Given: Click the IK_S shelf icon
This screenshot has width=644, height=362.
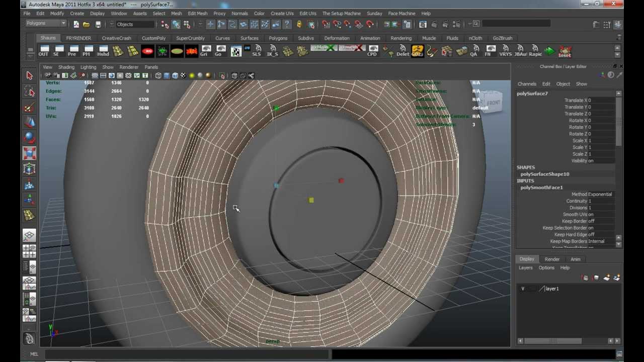Looking at the screenshot, I should tap(272, 51).
